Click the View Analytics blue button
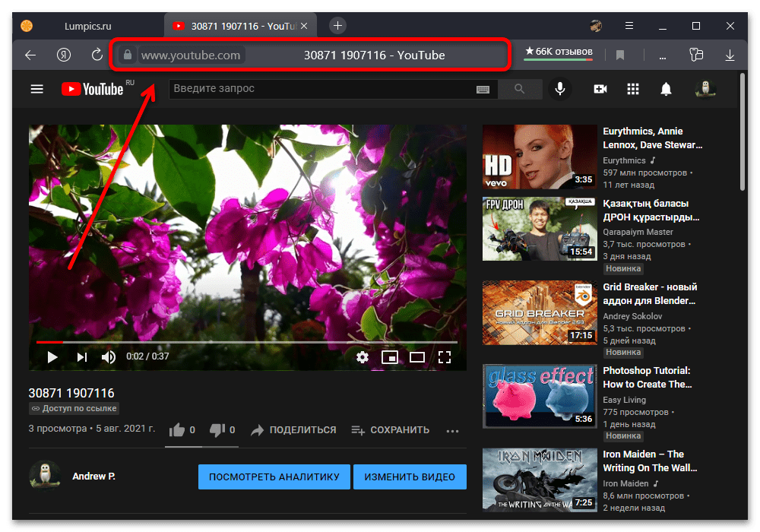760x532 pixels. pyautogui.click(x=274, y=477)
